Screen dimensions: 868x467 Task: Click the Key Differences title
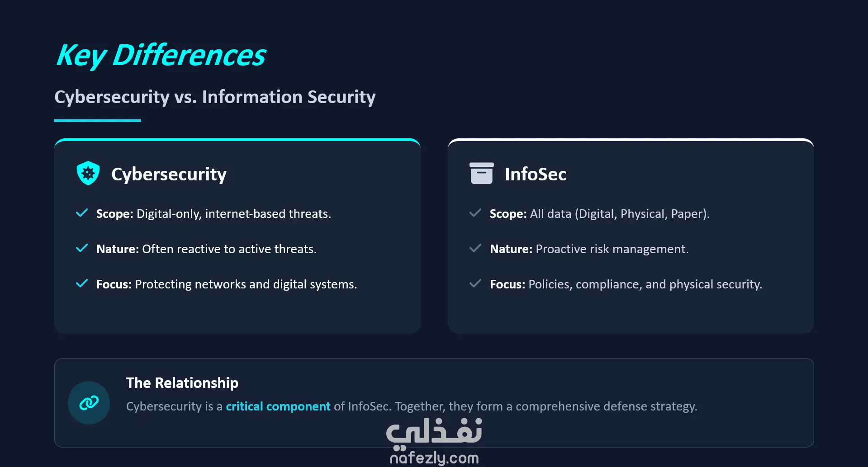161,55
